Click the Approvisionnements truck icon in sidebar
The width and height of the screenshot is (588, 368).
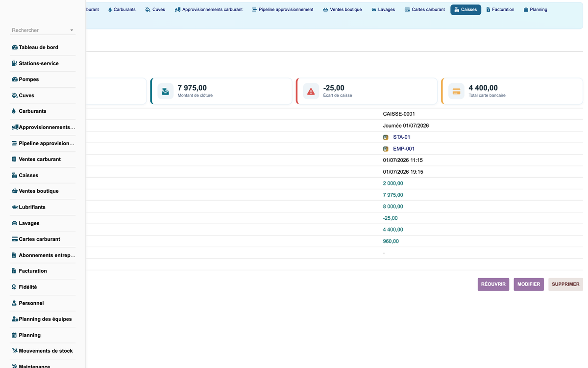pyautogui.click(x=15, y=127)
